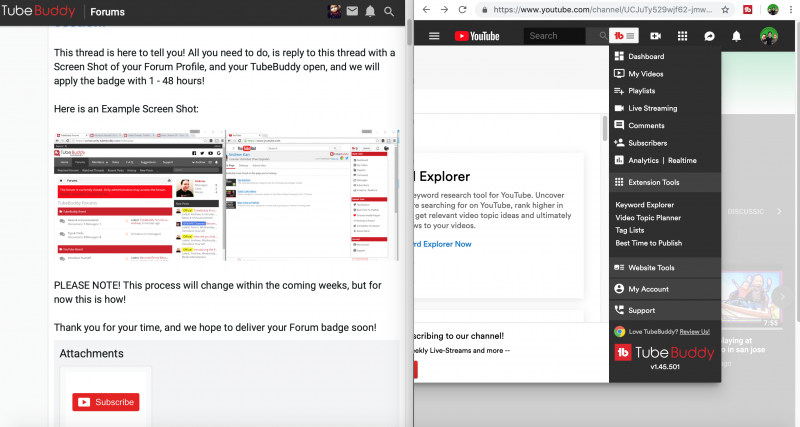Open the YouTube apps grid icon
Image resolution: width=800 pixels, height=427 pixels.
[682, 36]
